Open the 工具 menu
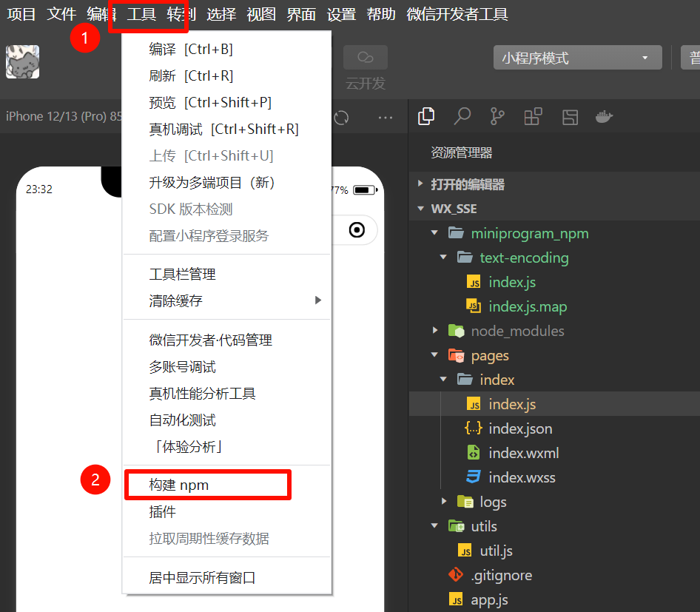This screenshot has width=700, height=612. [x=141, y=14]
